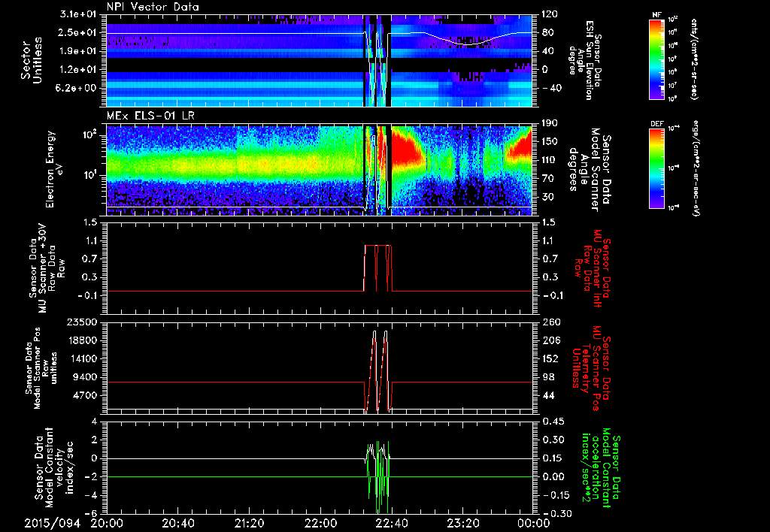770x532 pixels.
Task: Click the "-40" sun elevation tick label
Action: 552,88
